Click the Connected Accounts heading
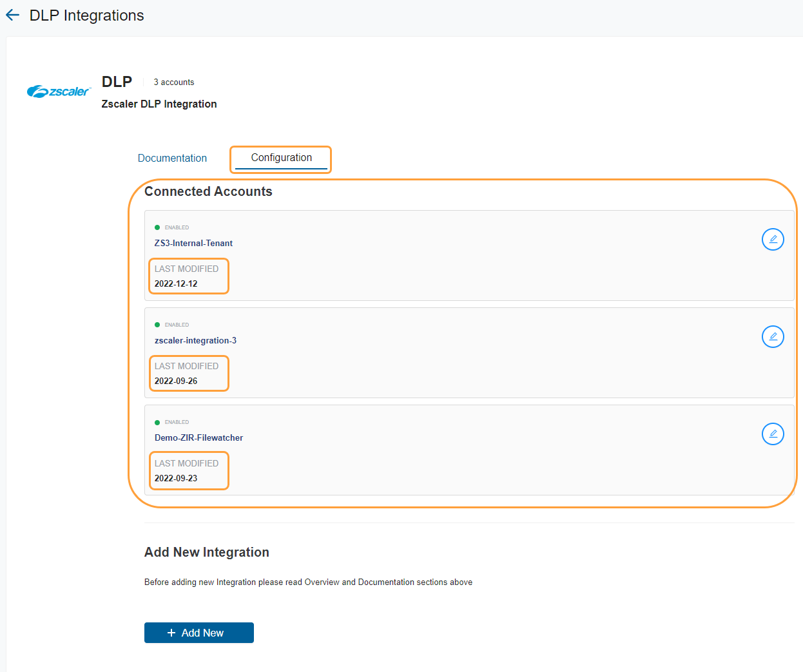This screenshot has height=672, width=803. coord(208,191)
